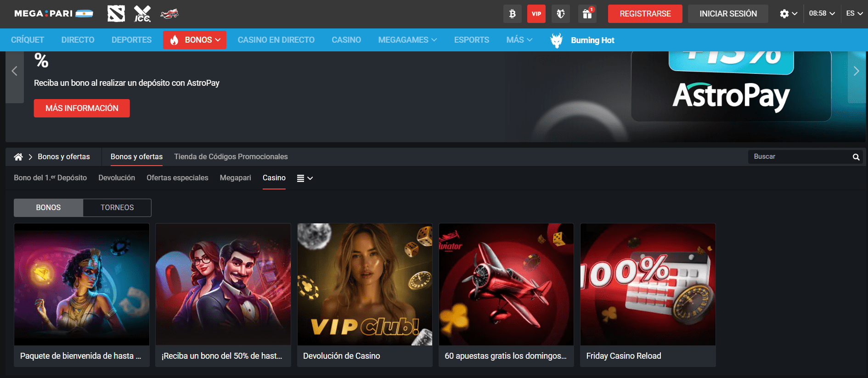Select the Bonos y ofertas tab
The width and height of the screenshot is (868, 378).
[136, 157]
